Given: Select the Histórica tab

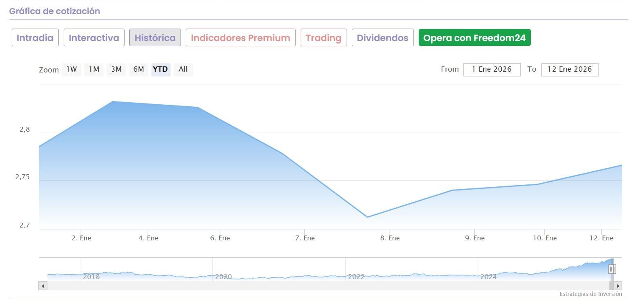Looking at the screenshot, I should (155, 38).
